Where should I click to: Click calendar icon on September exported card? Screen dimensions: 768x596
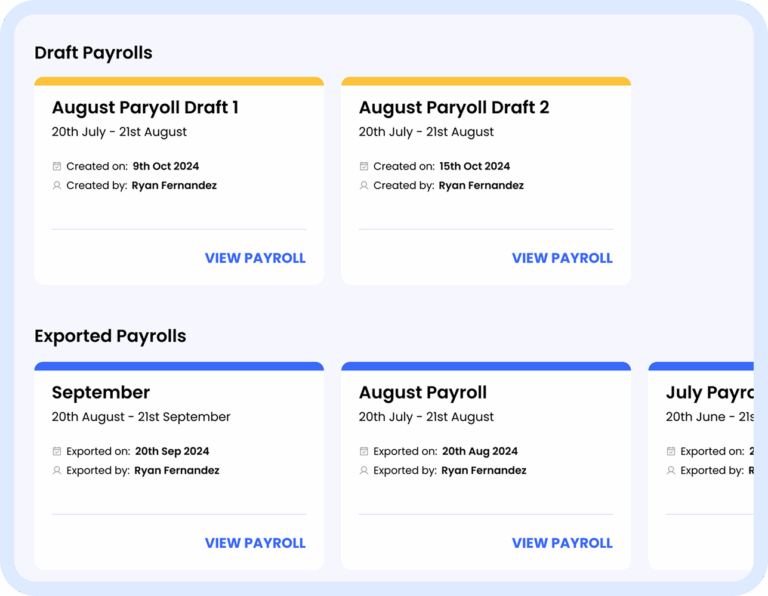click(x=57, y=451)
